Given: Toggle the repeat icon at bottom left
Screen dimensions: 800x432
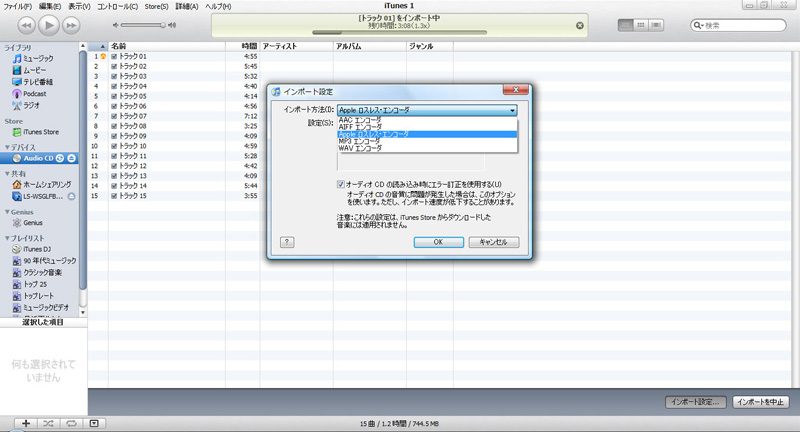Looking at the screenshot, I should pyautogui.click(x=71, y=423).
